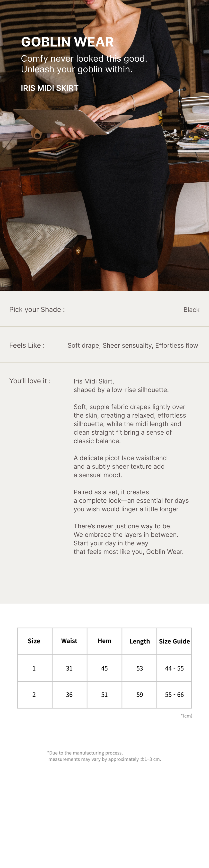Choose the Black shade option
The width and height of the screenshot is (209, 868).
191,310
